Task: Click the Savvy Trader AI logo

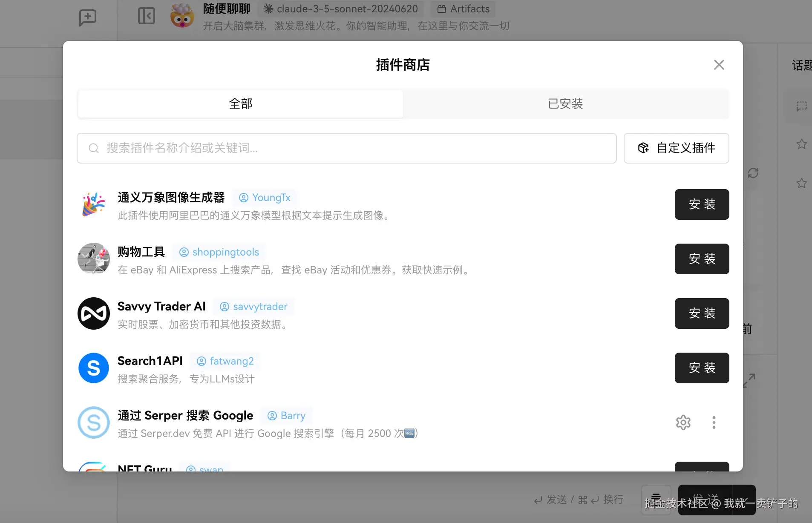Action: (x=94, y=313)
